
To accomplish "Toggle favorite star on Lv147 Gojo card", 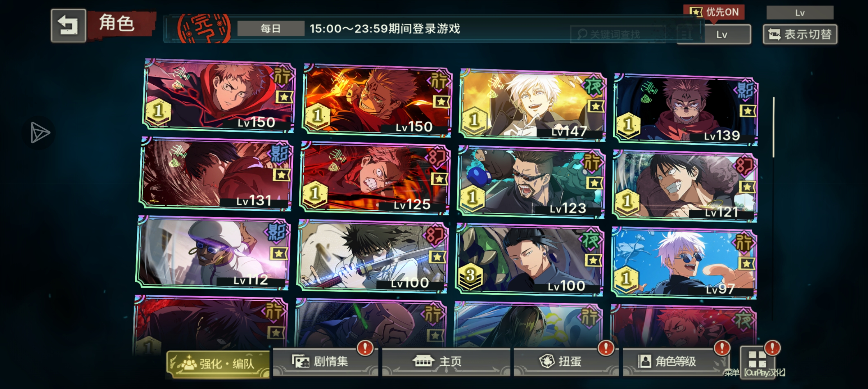I will coord(596,107).
